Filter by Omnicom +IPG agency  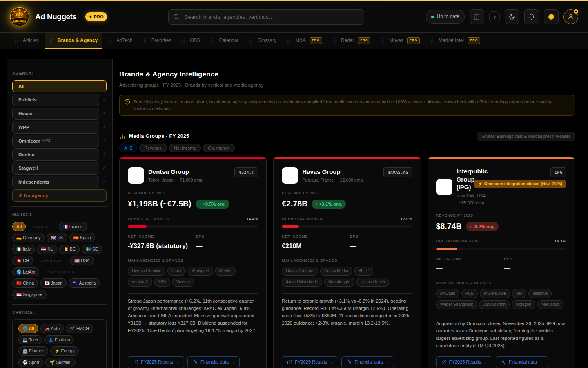(56, 141)
